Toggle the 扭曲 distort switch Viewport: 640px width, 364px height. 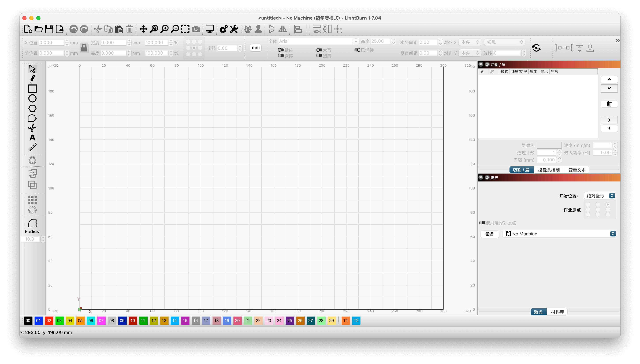pyautogui.click(x=319, y=55)
